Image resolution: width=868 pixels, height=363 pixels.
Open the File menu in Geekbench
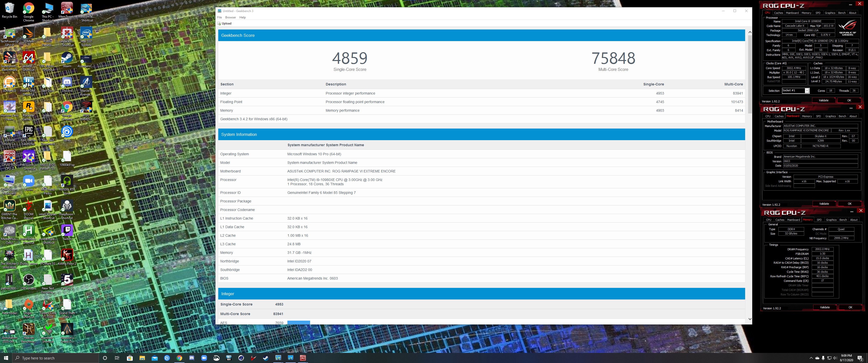[x=219, y=17]
